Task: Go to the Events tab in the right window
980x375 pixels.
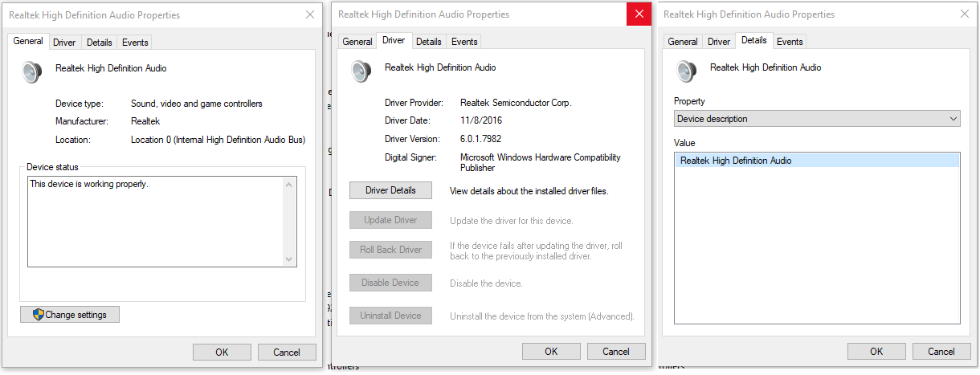Action: [x=790, y=42]
